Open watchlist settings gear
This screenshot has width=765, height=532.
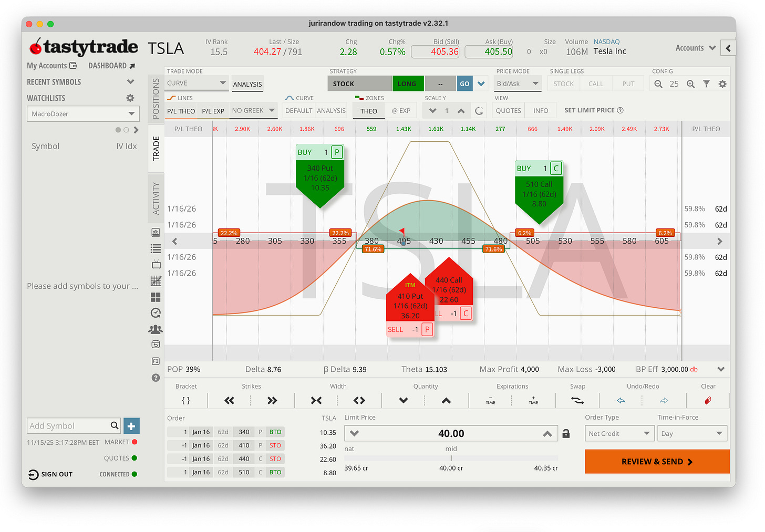coord(130,98)
